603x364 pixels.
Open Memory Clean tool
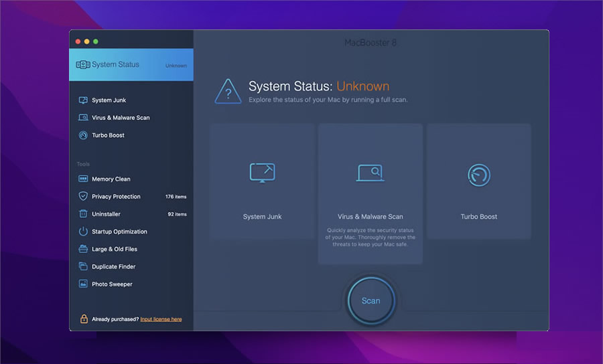pyautogui.click(x=111, y=179)
